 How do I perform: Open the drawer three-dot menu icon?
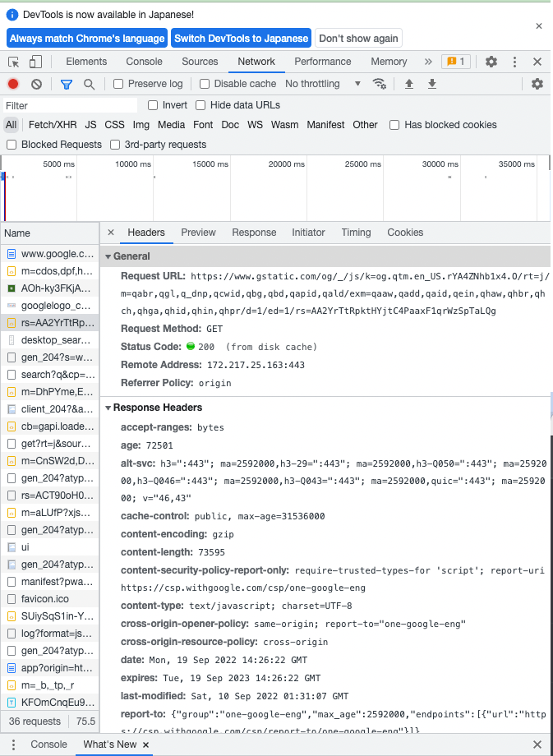[13, 744]
